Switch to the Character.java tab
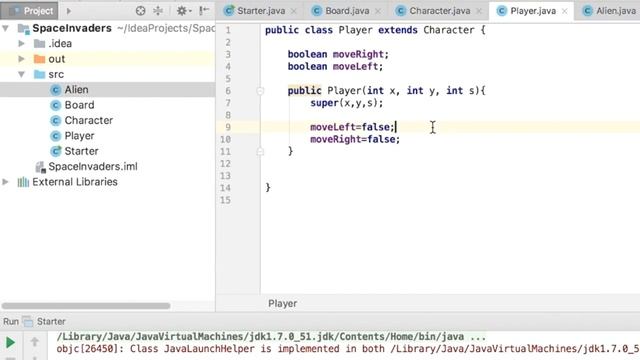The width and height of the screenshot is (640, 360). [x=440, y=11]
